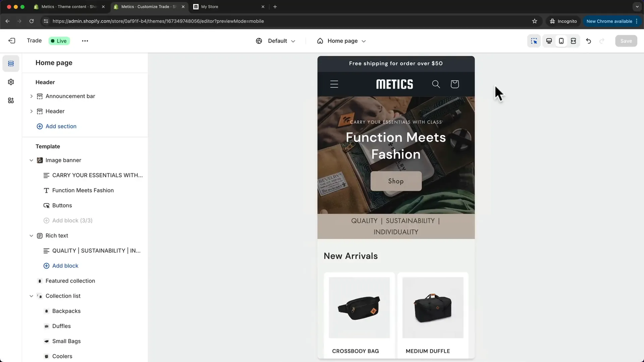This screenshot has height=362, width=644.
Task: Collapse the Collection list section
Action: point(31,296)
